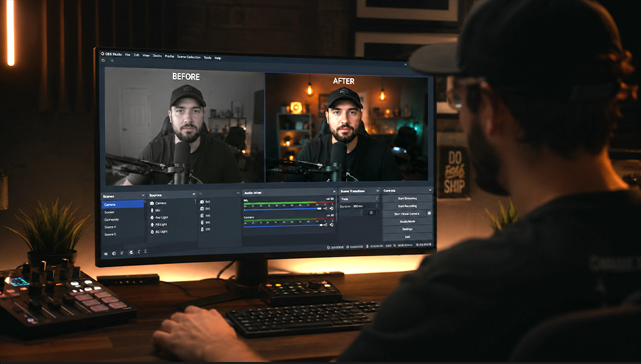Open virtual camera settings gear icon
The image size is (641, 364).
[429, 213]
